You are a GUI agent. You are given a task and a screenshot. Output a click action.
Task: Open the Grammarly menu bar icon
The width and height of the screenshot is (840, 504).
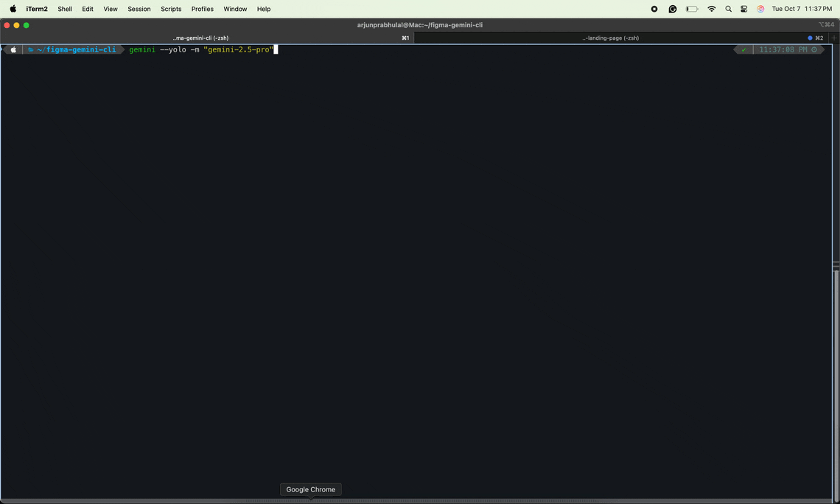click(672, 9)
